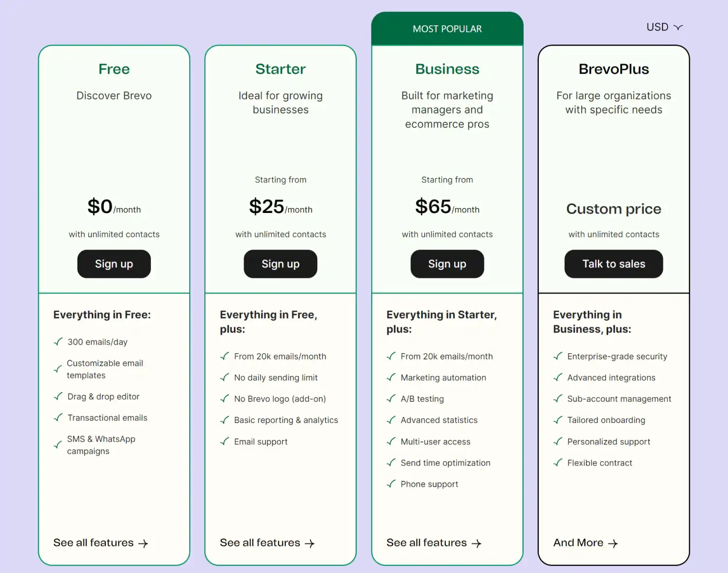Click the BrevoPlus plan heading
Image resolution: width=728 pixels, height=573 pixels.
point(613,69)
